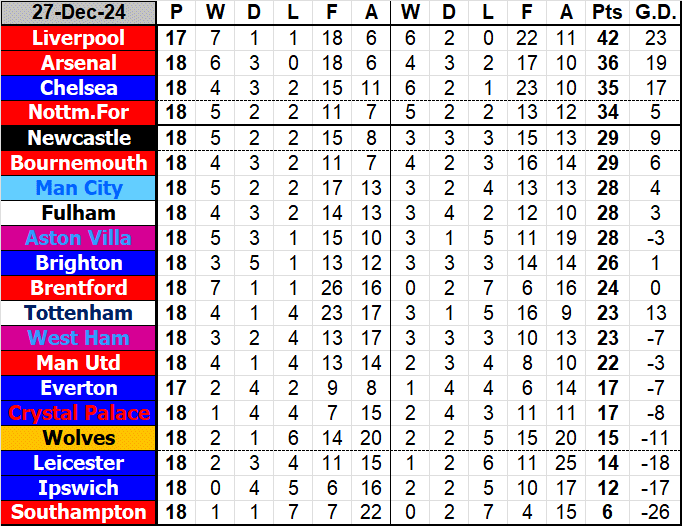Click Liverpool's points total of 42
The image size is (682, 526).
click(x=605, y=38)
